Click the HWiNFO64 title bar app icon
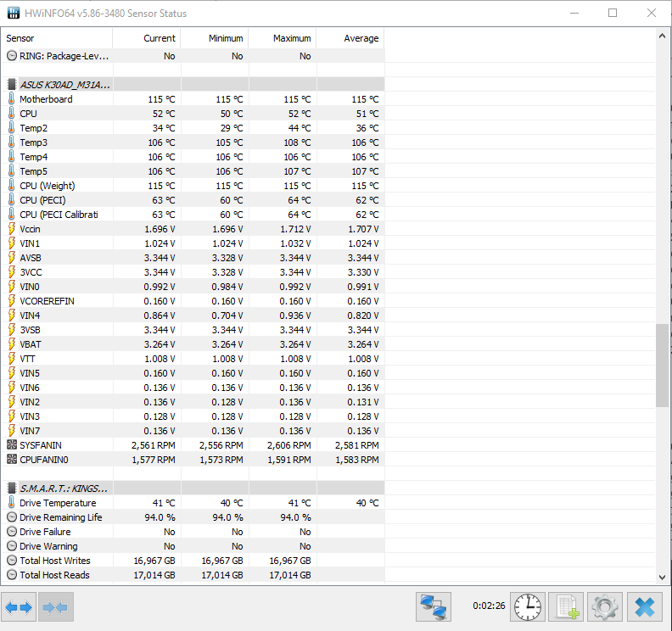This screenshot has height=631, width=672. click(14, 13)
